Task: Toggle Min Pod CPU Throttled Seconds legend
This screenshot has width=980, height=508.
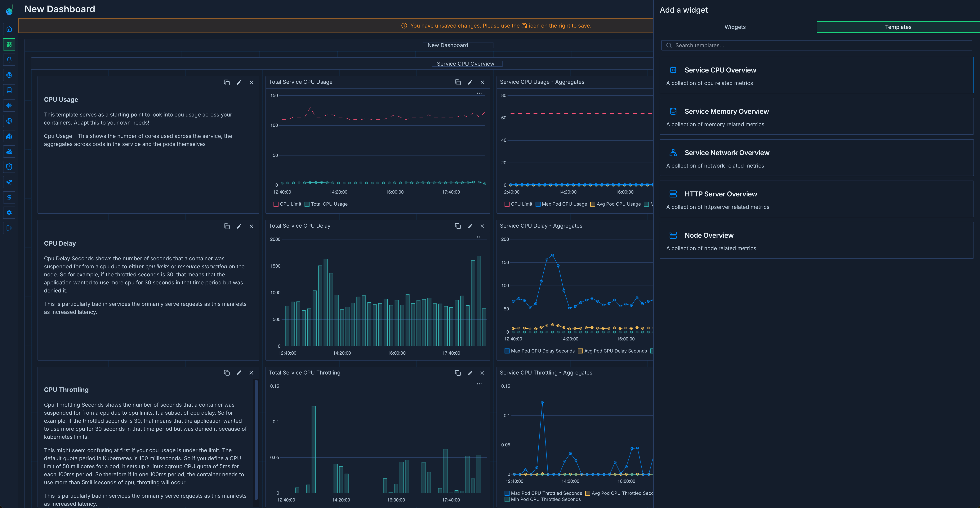Action: [x=542, y=499]
